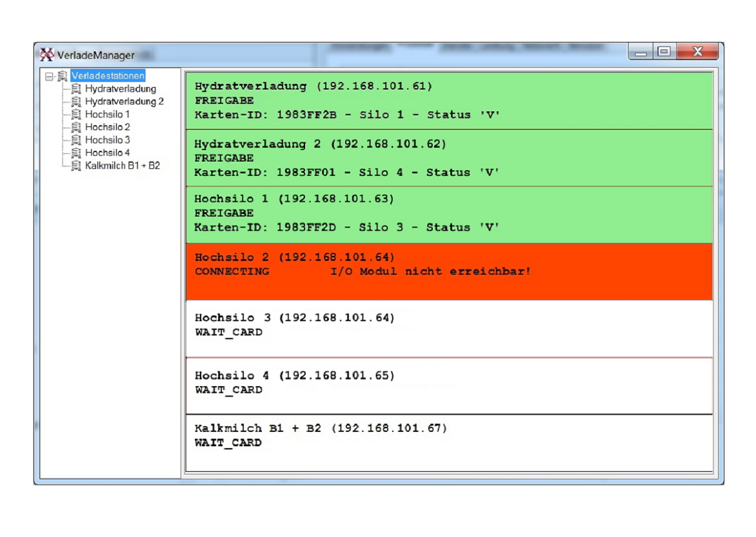The height and width of the screenshot is (537, 756).
Task: Click the station icon next to Hochsilo 1
Action: (76, 115)
